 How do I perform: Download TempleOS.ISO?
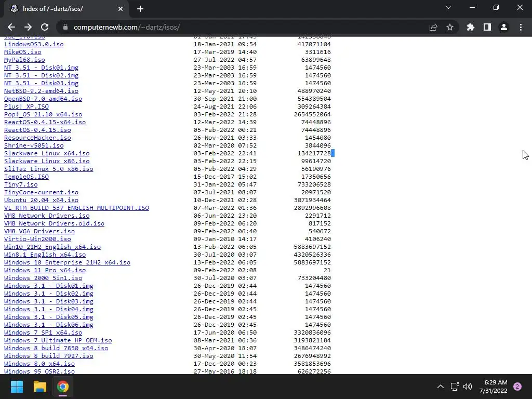[26, 177]
